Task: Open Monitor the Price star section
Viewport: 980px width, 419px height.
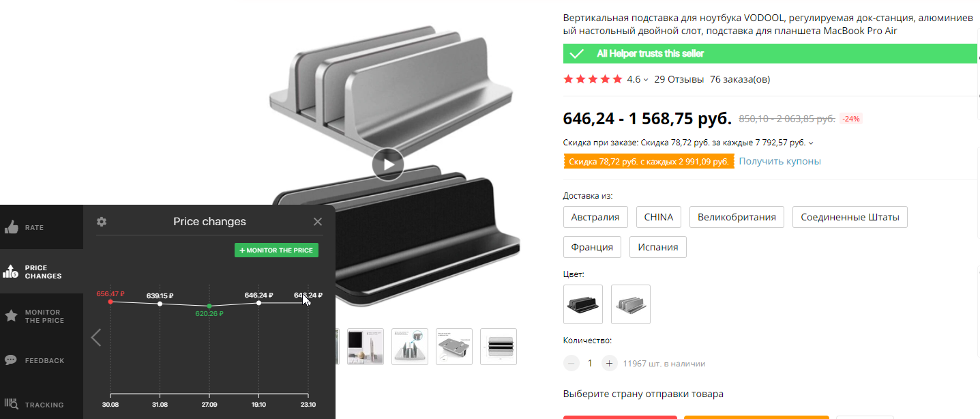Action: (41, 316)
